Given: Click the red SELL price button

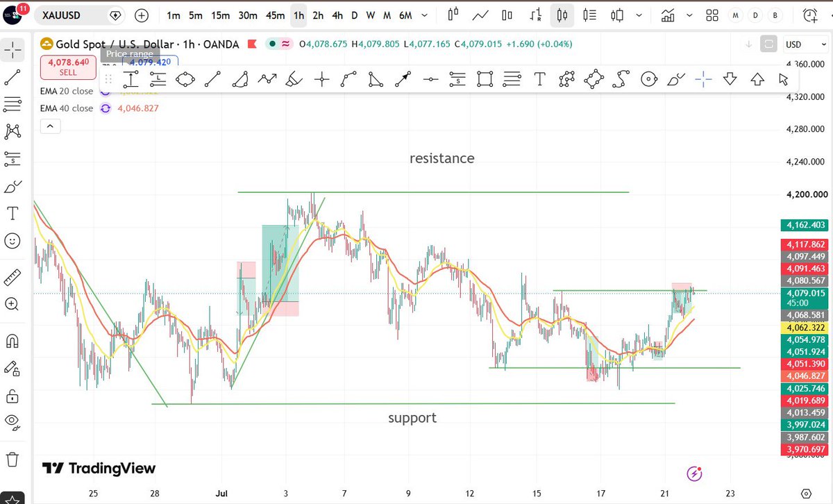Looking at the screenshot, I should 68,67.
